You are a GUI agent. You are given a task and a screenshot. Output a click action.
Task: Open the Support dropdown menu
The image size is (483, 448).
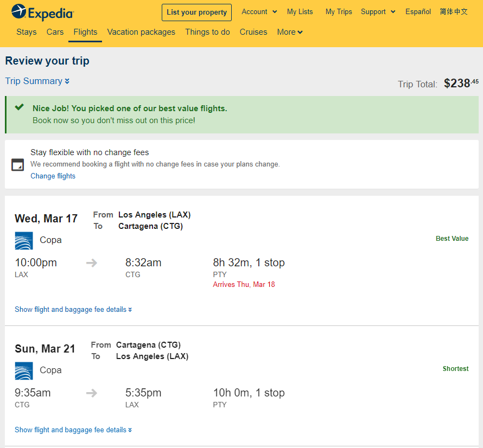378,12
